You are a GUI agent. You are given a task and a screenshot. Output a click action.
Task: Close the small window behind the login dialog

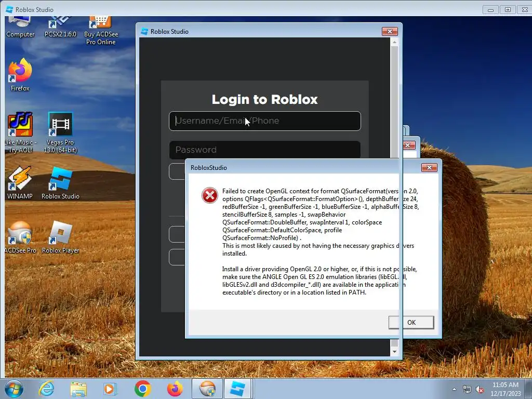pyautogui.click(x=408, y=145)
